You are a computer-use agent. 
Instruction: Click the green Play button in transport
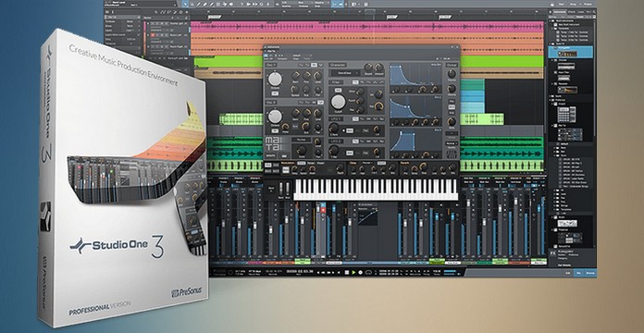(x=353, y=272)
